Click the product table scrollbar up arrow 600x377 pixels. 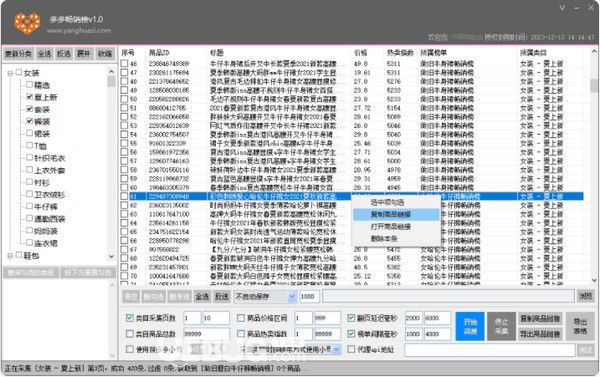coord(594,51)
